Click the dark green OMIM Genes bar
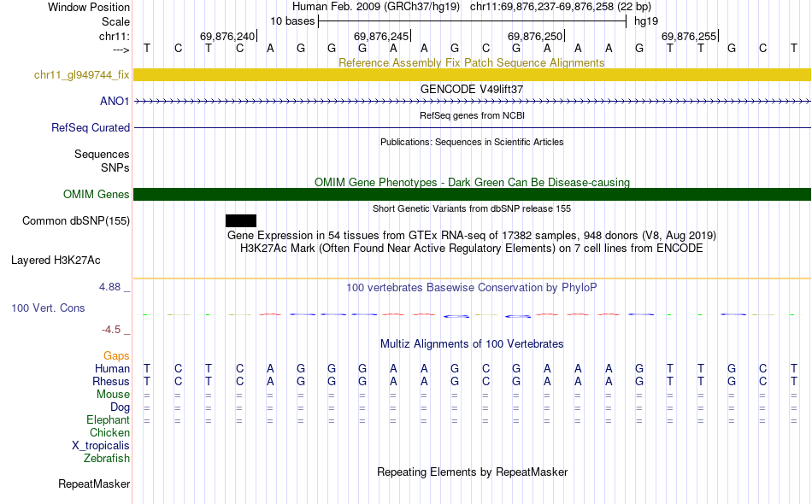This screenshot has height=504, width=812. (472, 194)
